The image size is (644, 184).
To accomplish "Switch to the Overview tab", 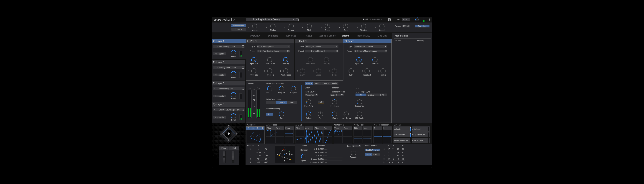I will coord(255,36).
